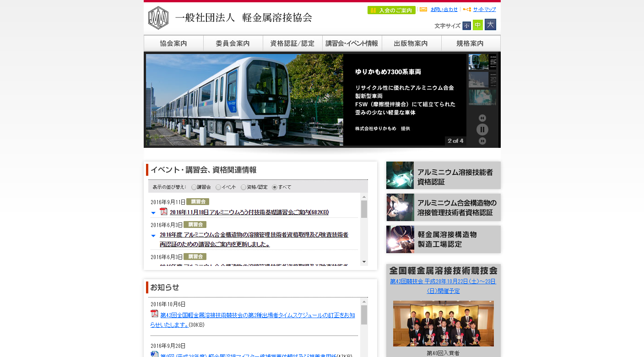Select the third slideshow thumbnail

tap(482, 97)
